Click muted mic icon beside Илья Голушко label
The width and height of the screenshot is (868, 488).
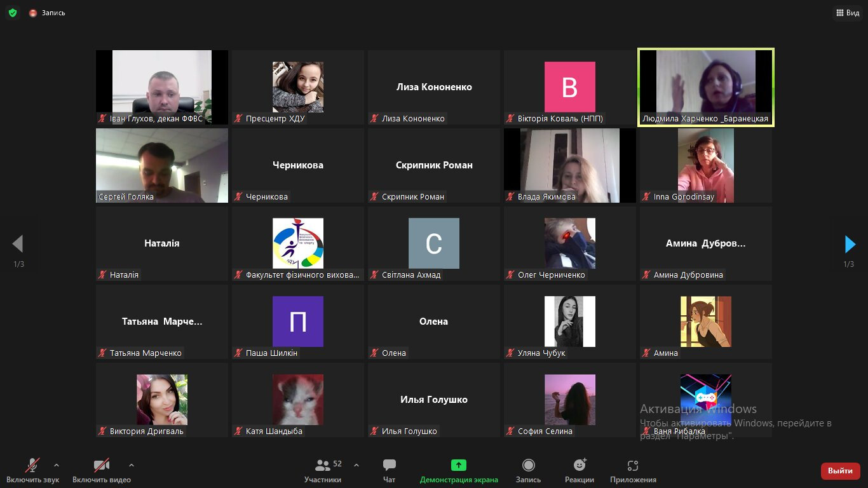point(375,431)
